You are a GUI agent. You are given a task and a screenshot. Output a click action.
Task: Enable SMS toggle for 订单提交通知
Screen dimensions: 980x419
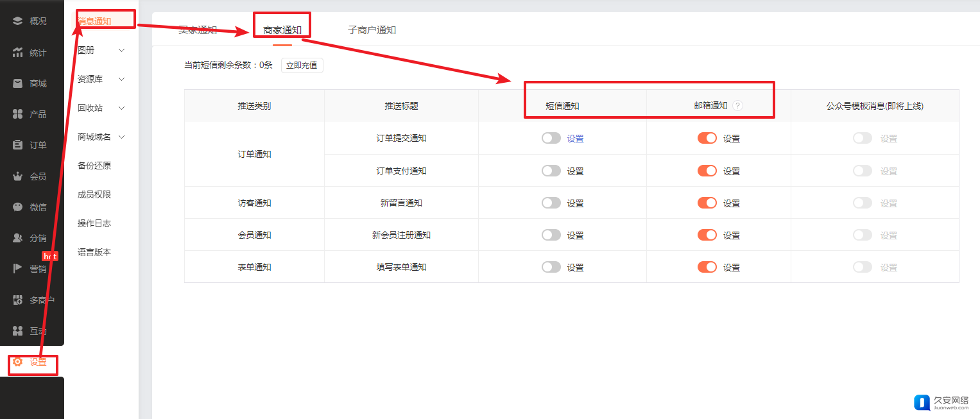[551, 138]
